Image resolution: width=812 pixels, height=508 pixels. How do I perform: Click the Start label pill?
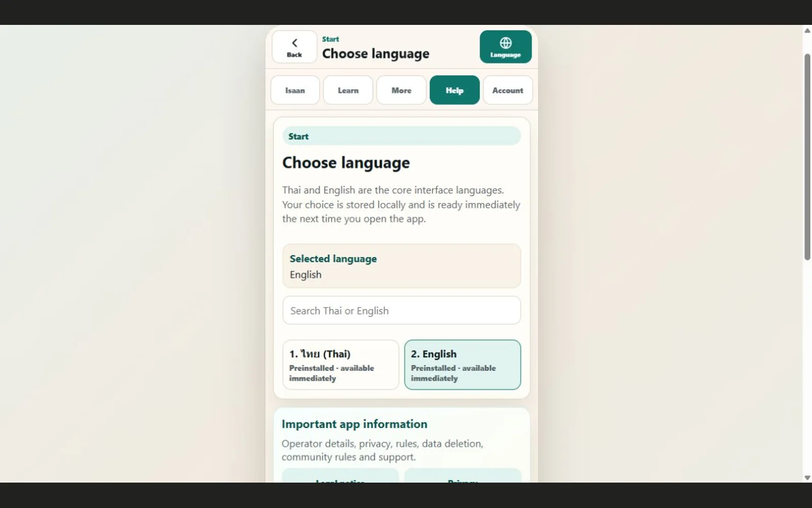401,136
